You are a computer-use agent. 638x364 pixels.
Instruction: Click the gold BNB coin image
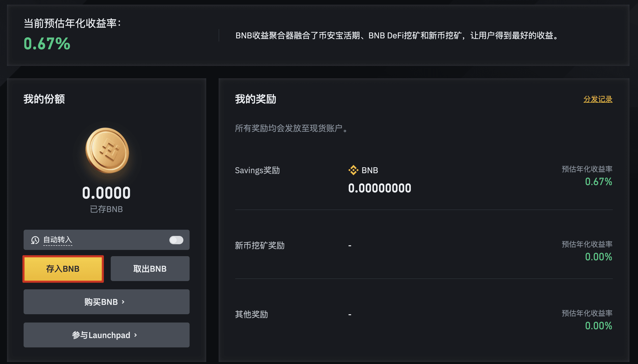pos(107,151)
